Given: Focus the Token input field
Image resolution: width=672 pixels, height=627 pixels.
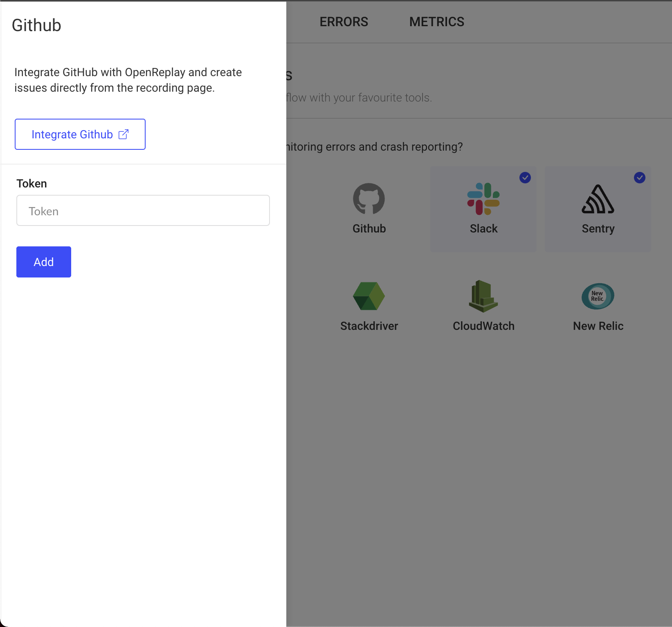Looking at the screenshot, I should tap(143, 210).
